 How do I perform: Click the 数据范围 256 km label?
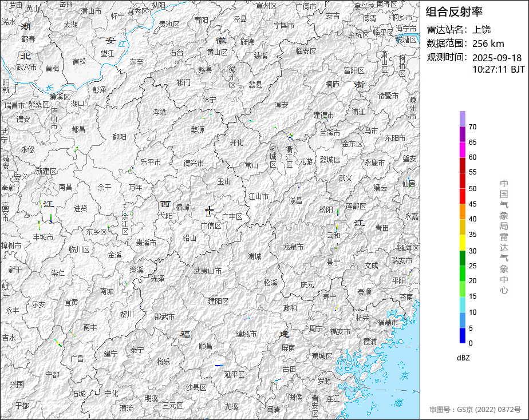click(x=465, y=43)
